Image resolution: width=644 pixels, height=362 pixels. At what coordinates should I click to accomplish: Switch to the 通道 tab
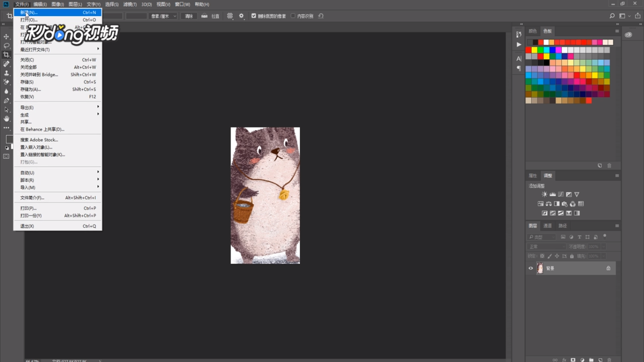point(548,226)
